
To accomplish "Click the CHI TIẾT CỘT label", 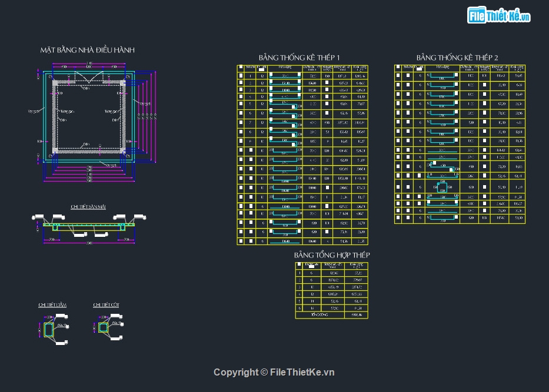I will tap(106, 305).
